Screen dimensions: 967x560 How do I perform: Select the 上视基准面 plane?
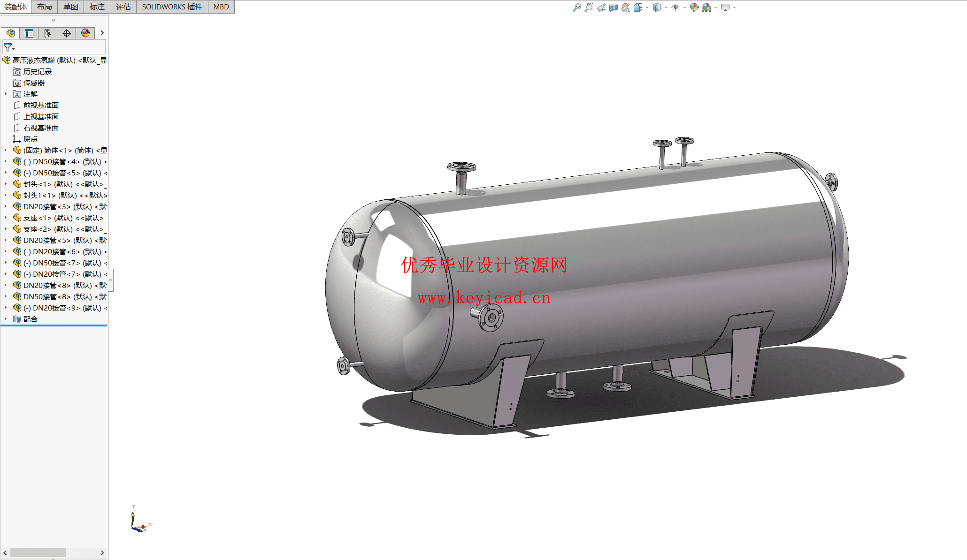click(36, 117)
